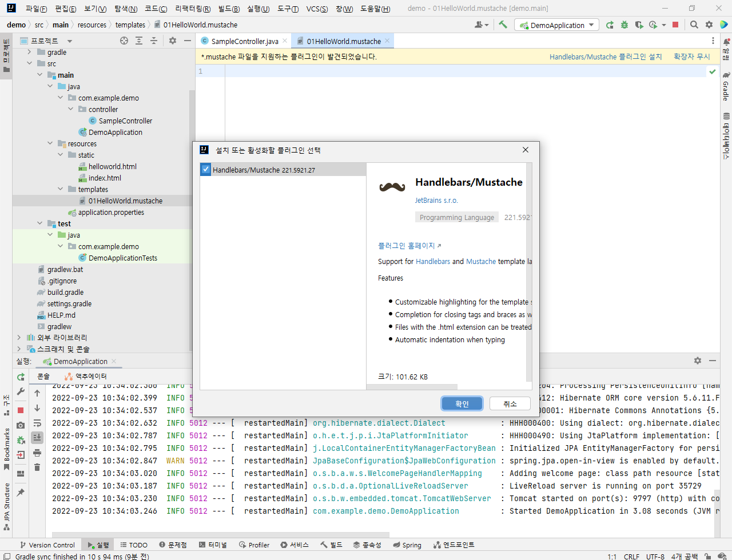Image resolution: width=732 pixels, height=560 pixels.
Task: Open project panel options gear
Action: [173, 41]
